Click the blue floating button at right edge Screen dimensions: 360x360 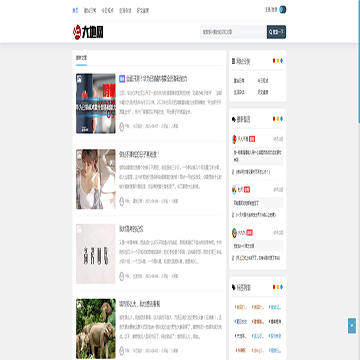coord(352,326)
